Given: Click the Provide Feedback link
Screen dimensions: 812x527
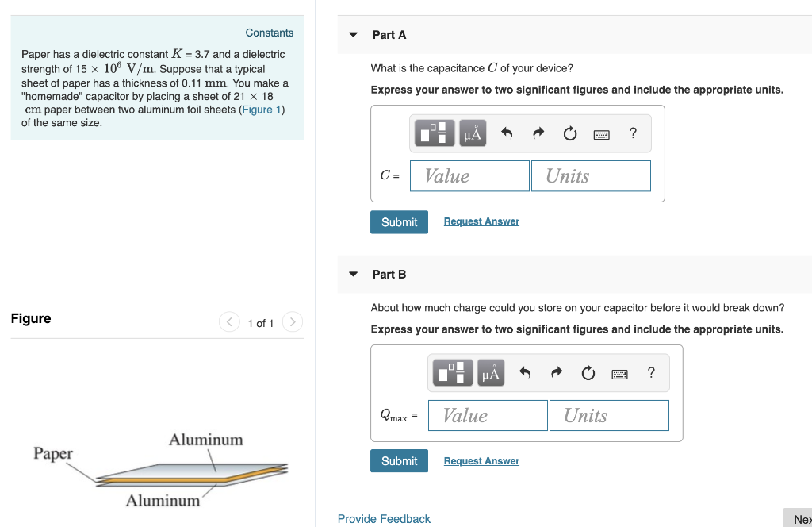Looking at the screenshot, I should pyautogui.click(x=384, y=518).
